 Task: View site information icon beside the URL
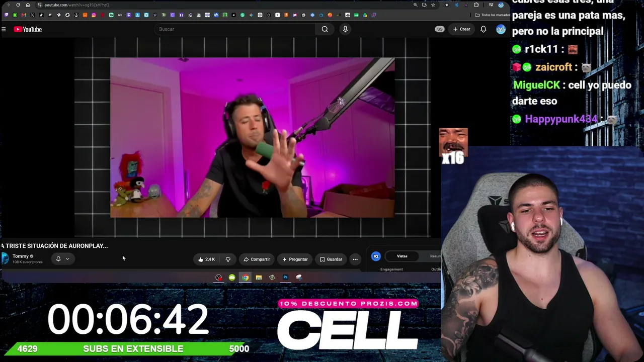pos(39,5)
